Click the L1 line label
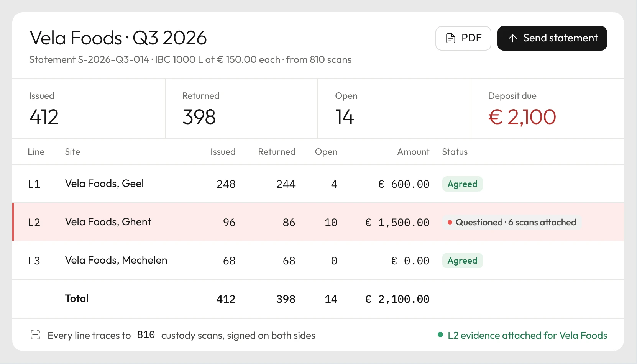The height and width of the screenshot is (364, 637). pos(34,184)
